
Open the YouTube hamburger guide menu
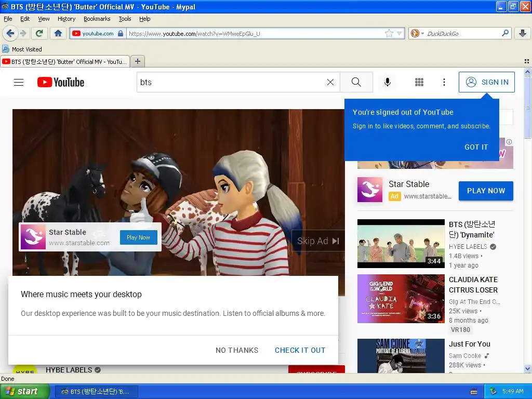(x=19, y=82)
